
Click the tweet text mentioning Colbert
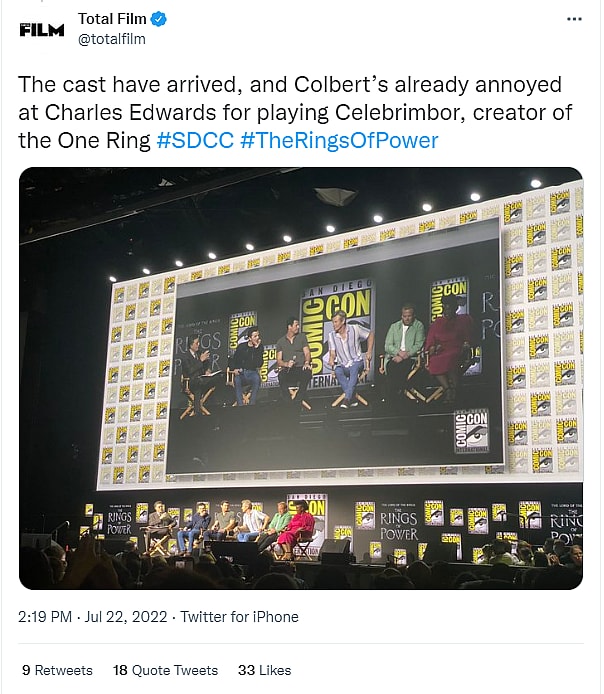coord(290,85)
